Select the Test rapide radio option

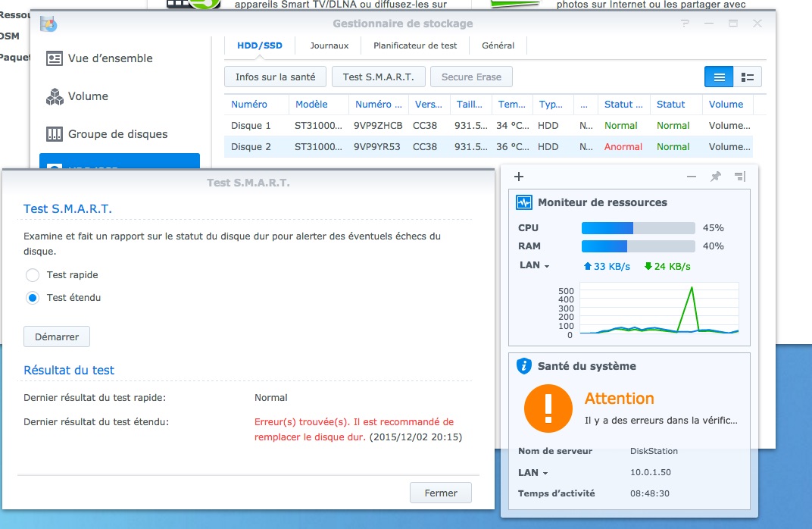tap(33, 275)
